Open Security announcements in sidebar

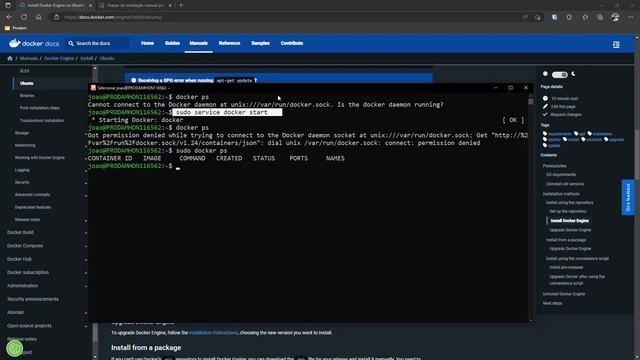(33, 299)
